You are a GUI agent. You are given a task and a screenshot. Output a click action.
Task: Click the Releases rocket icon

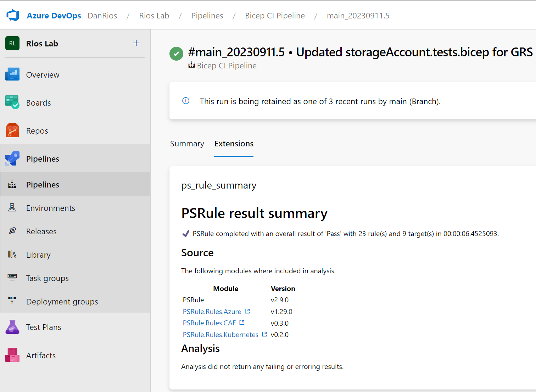click(x=12, y=231)
